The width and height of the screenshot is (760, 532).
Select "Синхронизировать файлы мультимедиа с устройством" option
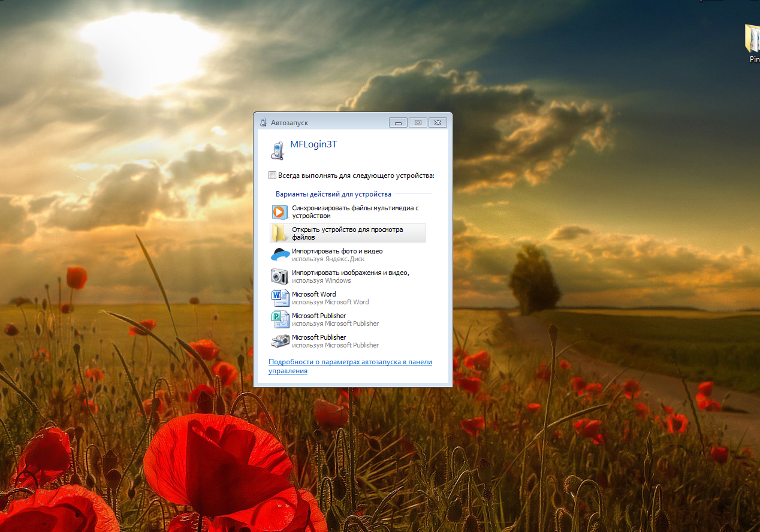pyautogui.click(x=354, y=211)
